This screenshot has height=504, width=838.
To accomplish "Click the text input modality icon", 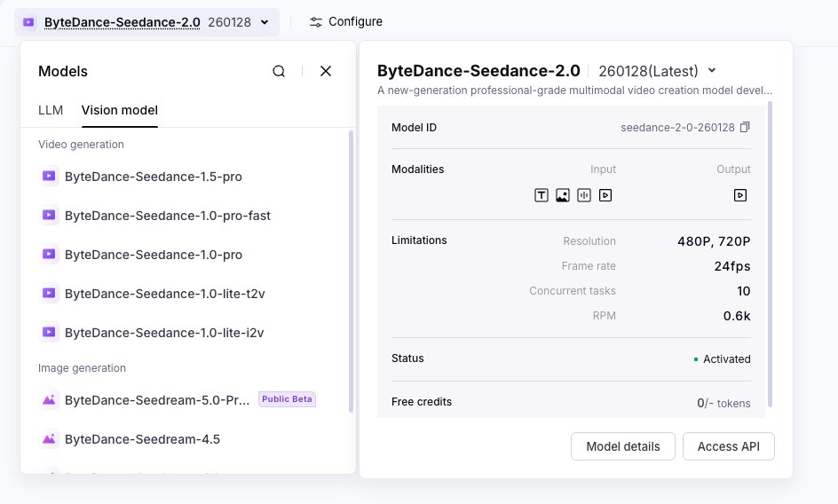I will 542,195.
